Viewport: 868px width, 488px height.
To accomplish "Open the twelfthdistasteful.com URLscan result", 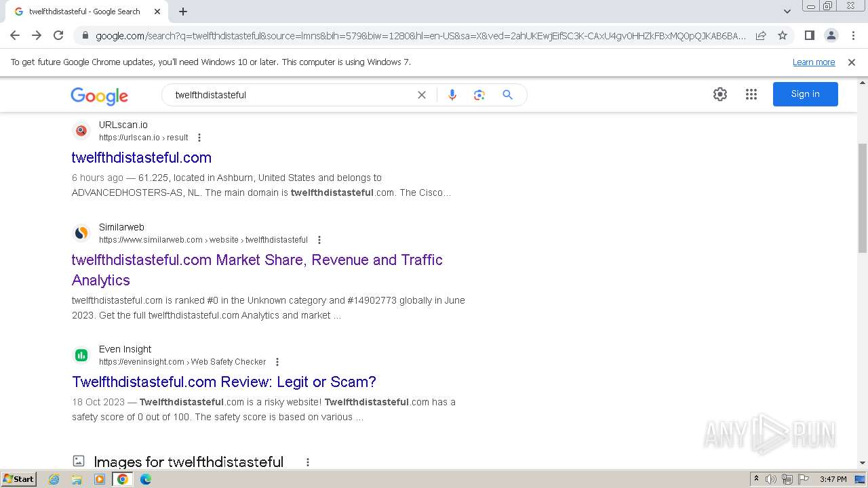I will tap(142, 157).
